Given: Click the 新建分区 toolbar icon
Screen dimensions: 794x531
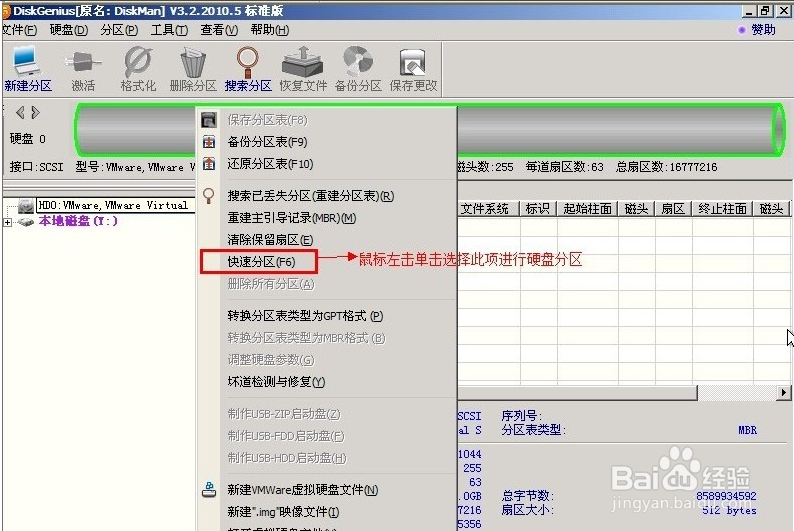Looking at the screenshot, I should click(x=26, y=62).
